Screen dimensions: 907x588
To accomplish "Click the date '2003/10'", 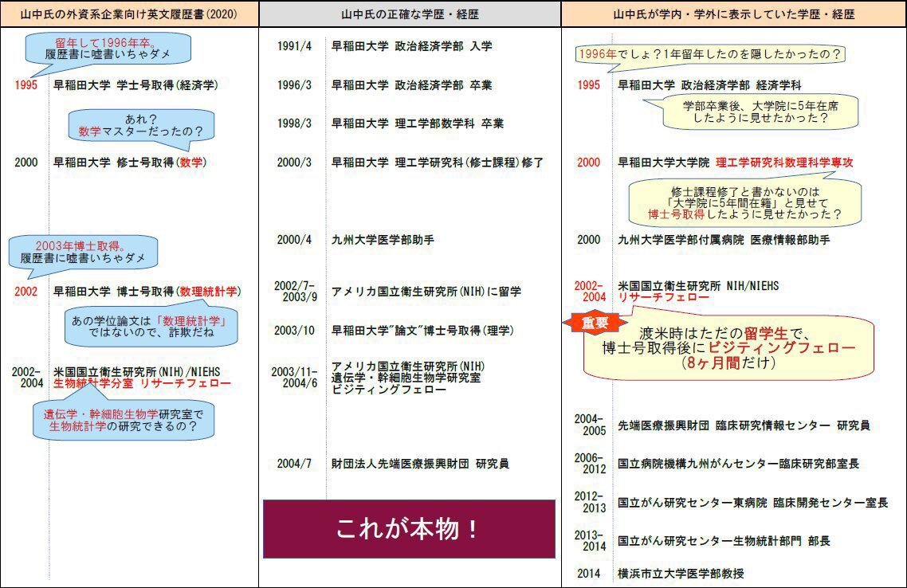I will [294, 331].
